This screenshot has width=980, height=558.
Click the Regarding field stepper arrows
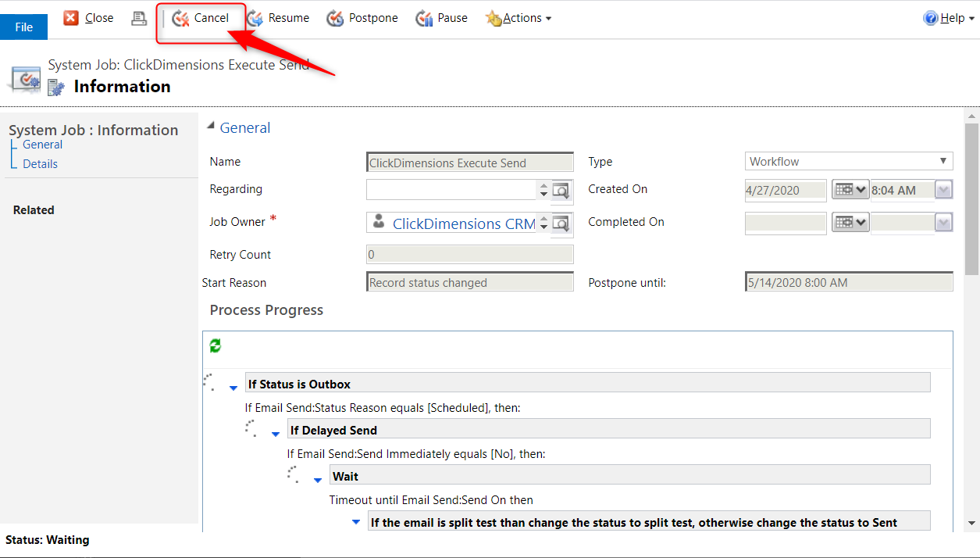543,189
